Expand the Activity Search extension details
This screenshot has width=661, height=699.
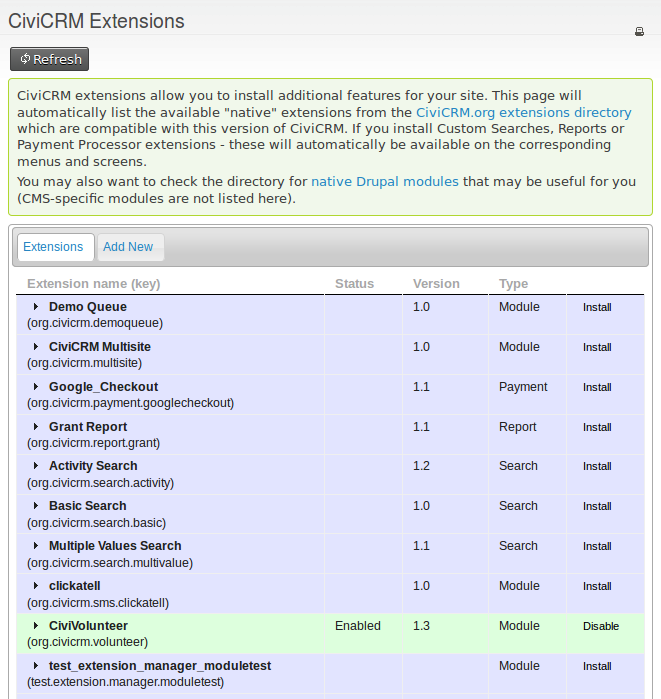pyautogui.click(x=36, y=466)
